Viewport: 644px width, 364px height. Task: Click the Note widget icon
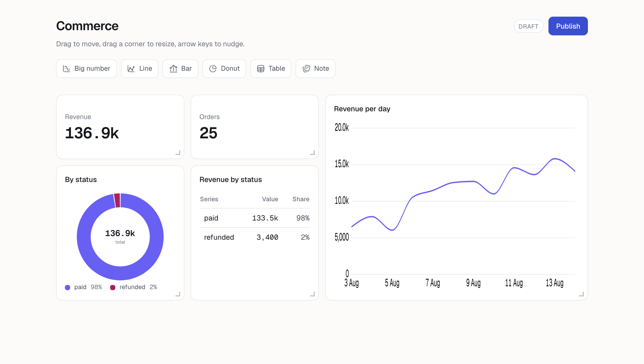(306, 69)
